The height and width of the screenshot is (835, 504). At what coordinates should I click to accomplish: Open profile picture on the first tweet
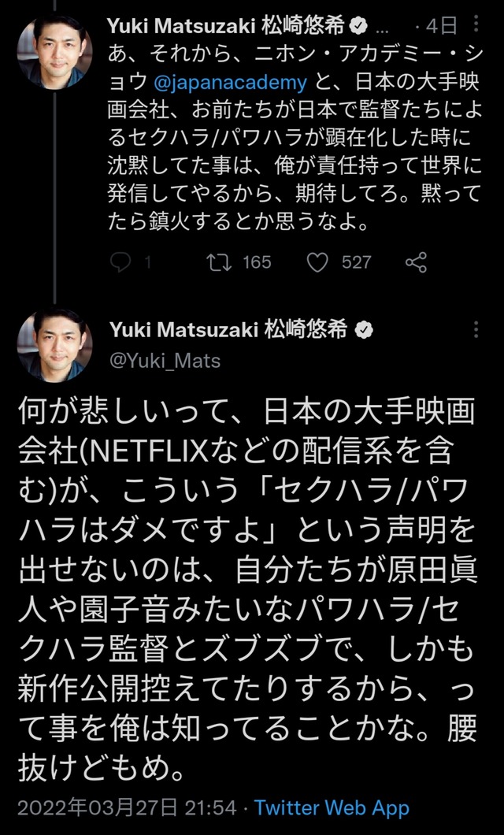pos(54,52)
